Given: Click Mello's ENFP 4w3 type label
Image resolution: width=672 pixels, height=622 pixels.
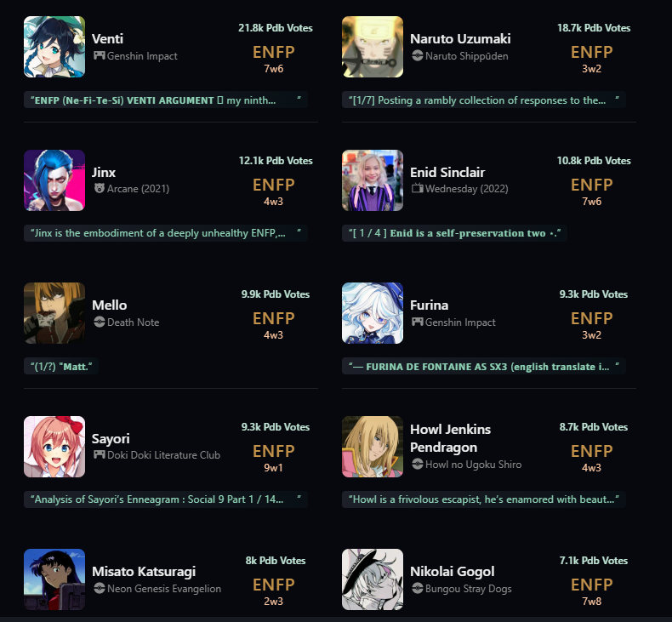Looking at the screenshot, I should pos(273,324).
